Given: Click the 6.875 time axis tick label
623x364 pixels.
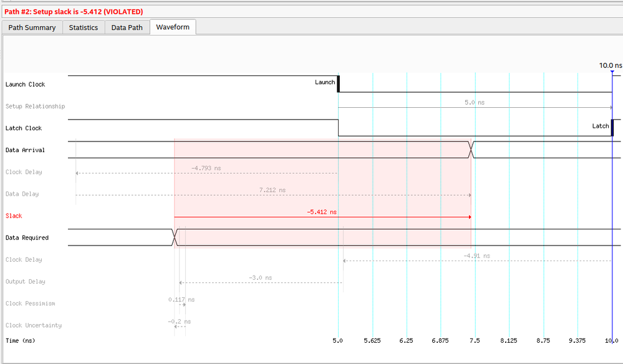Looking at the screenshot, I should tap(440, 340).
